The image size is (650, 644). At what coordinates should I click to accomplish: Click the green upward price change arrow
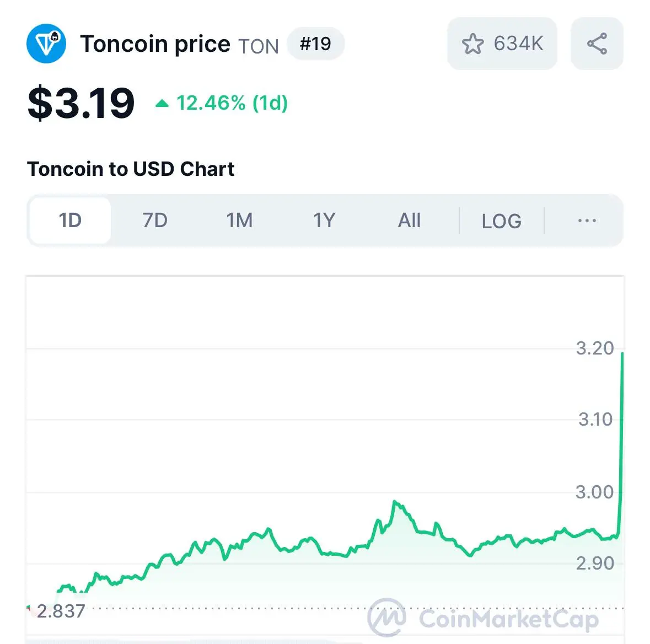(162, 103)
